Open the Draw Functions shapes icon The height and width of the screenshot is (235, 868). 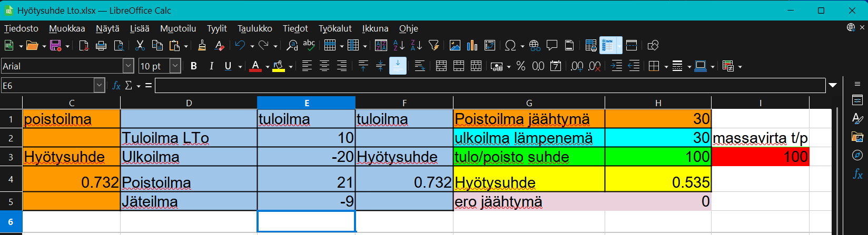click(x=653, y=46)
